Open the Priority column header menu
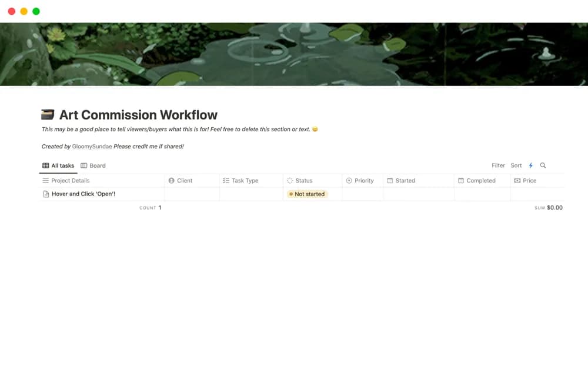Viewport: 588px width, 368px height. pyautogui.click(x=363, y=181)
